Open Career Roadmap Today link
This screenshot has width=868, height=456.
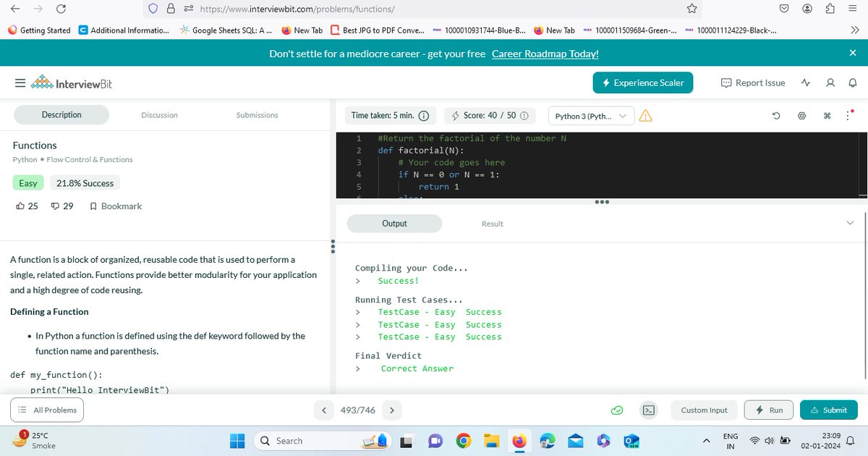point(545,54)
